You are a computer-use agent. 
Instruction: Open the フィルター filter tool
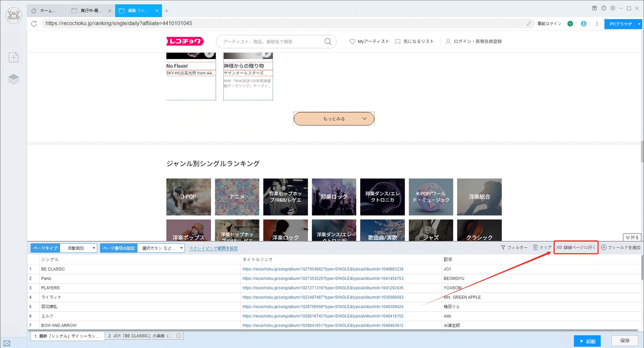(514, 248)
